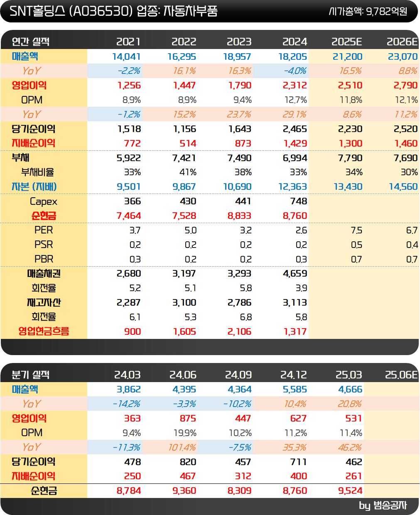The height and width of the screenshot is (515, 420).
Task: Click quarterly 순현금 value 9,524
Action: coord(350,491)
